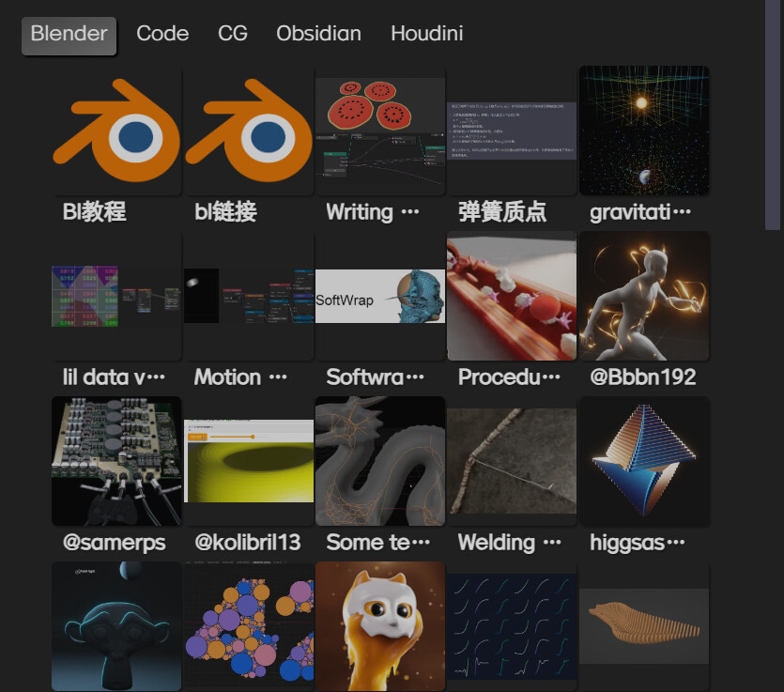
Task: View the curve graphs grid thumbnail
Action: [x=512, y=626]
